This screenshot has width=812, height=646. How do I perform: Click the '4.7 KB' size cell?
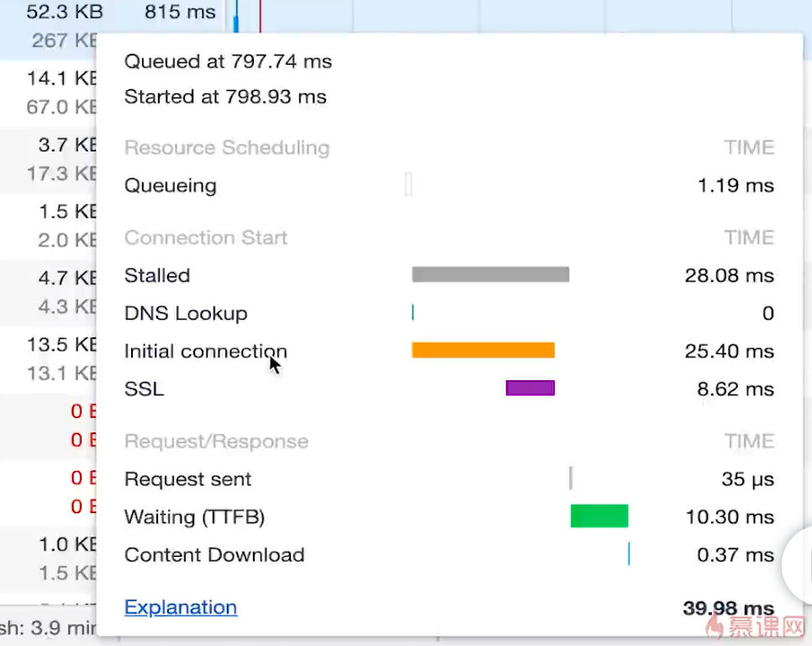coord(68,278)
